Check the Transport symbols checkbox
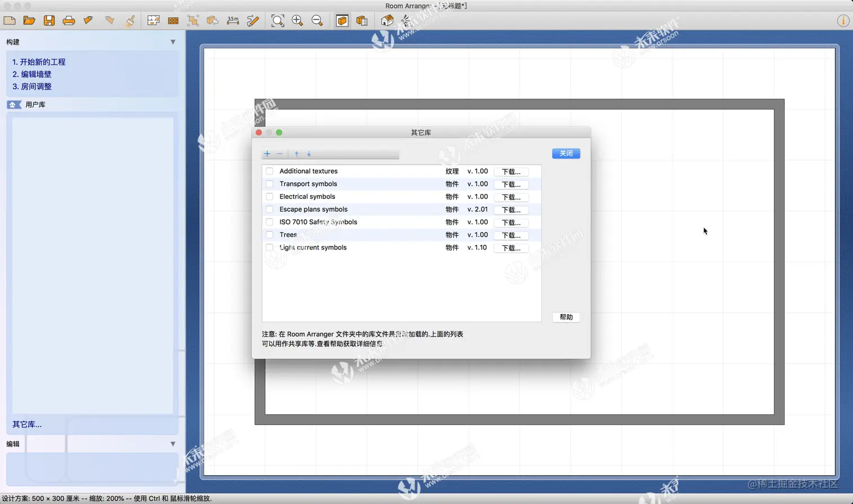 [x=270, y=184]
